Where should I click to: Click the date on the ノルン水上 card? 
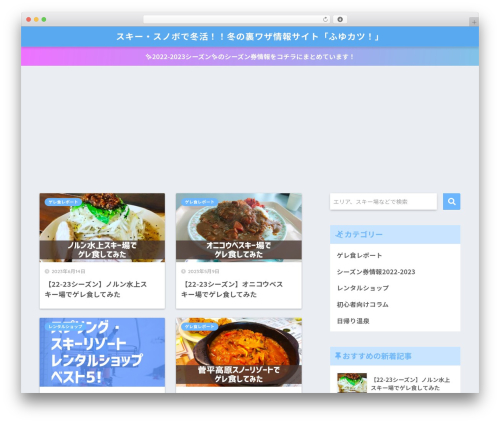pos(65,271)
